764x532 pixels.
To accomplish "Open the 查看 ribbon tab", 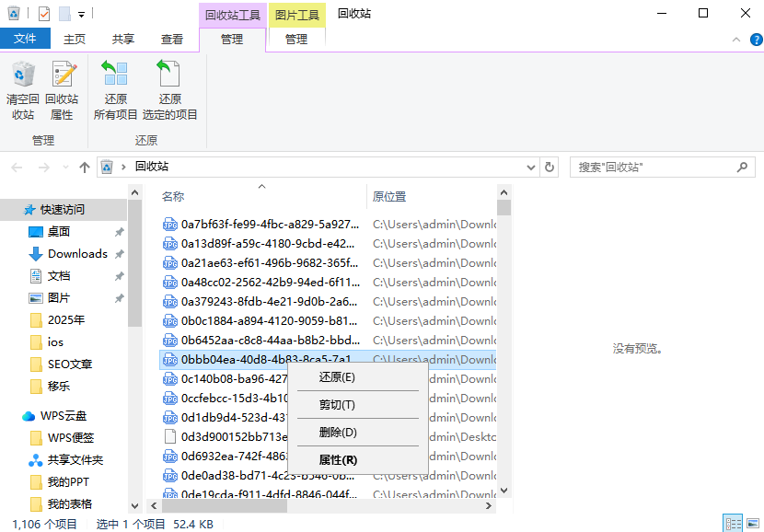I will click(172, 40).
